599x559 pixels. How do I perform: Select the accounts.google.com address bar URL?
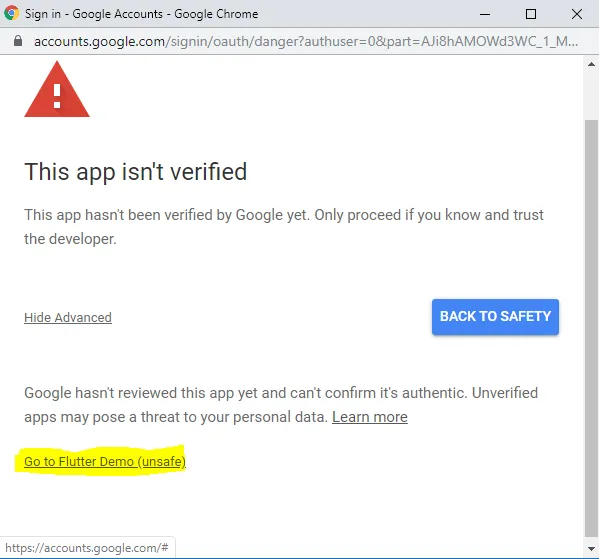click(306, 41)
